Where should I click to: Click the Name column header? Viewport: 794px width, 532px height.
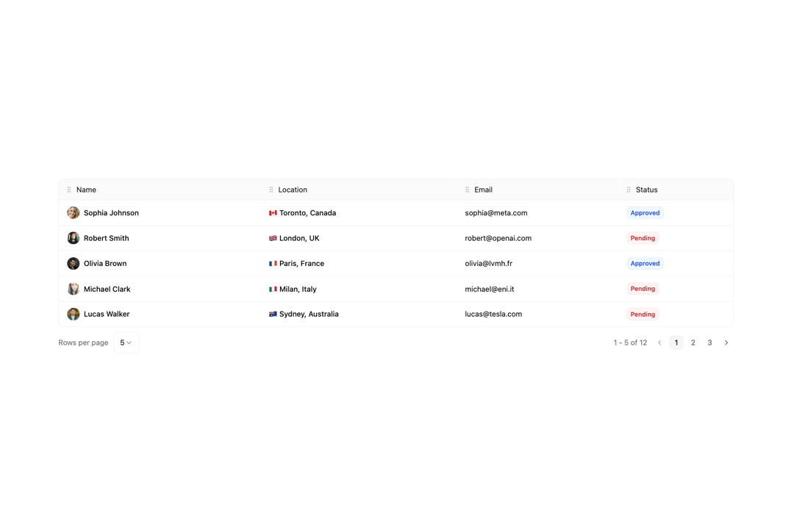click(x=86, y=190)
